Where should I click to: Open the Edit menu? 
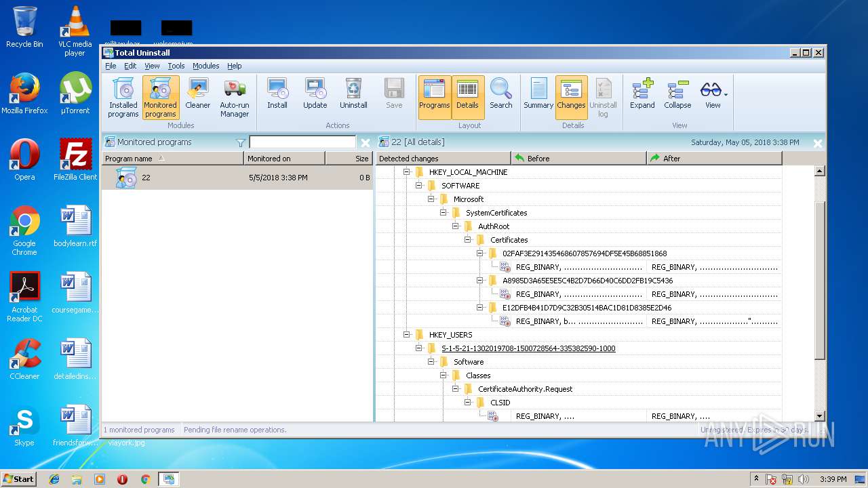click(x=130, y=66)
